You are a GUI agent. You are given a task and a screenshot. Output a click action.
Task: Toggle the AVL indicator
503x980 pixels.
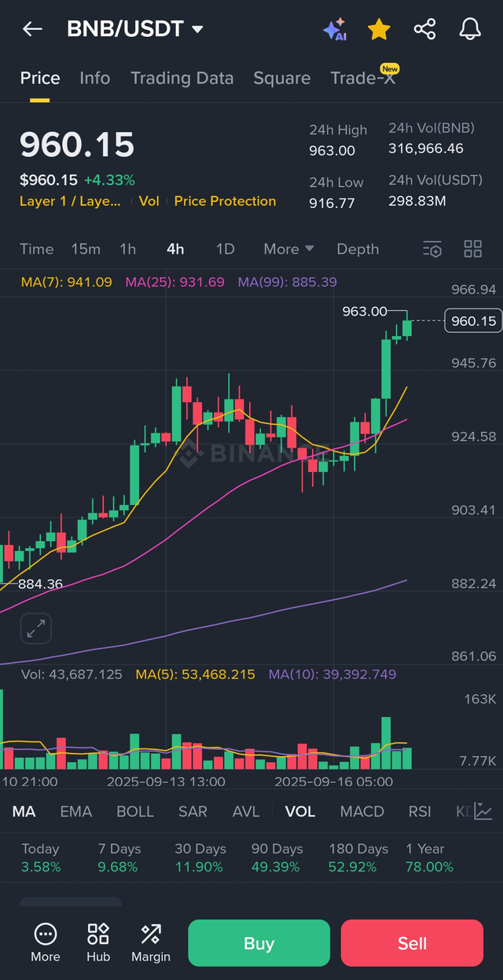point(246,811)
